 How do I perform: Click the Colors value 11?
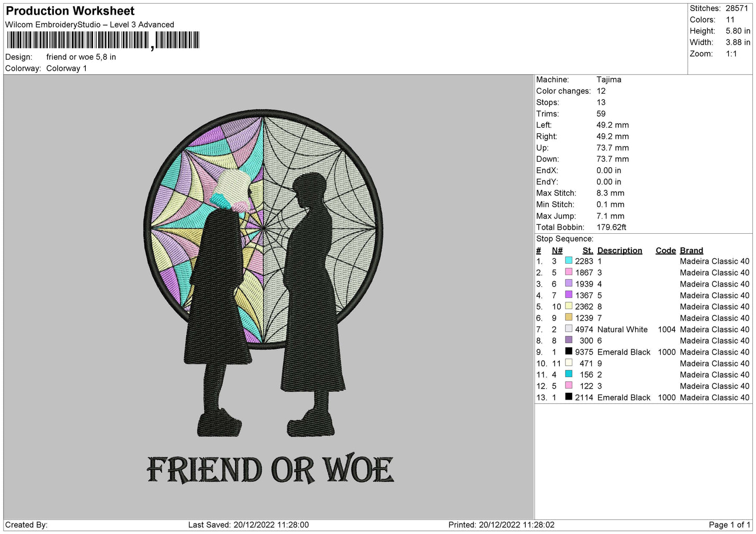point(730,20)
